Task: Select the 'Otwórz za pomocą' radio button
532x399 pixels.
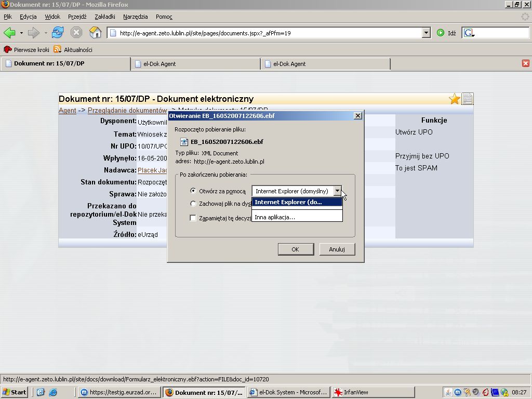Action: 193,191
